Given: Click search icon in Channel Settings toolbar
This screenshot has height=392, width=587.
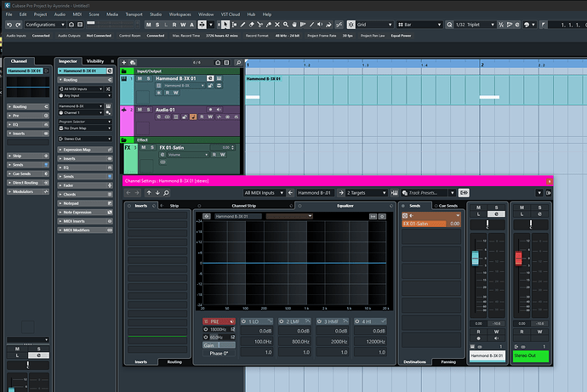Looking at the screenshot, I should pos(166,193).
